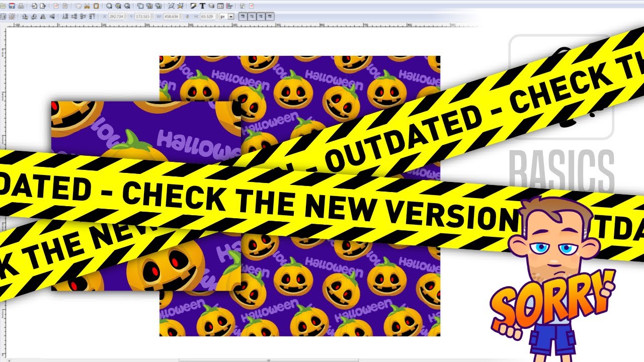The width and height of the screenshot is (644, 362).
Task: Cut the selection with the scissors icon
Action: click(87, 6)
